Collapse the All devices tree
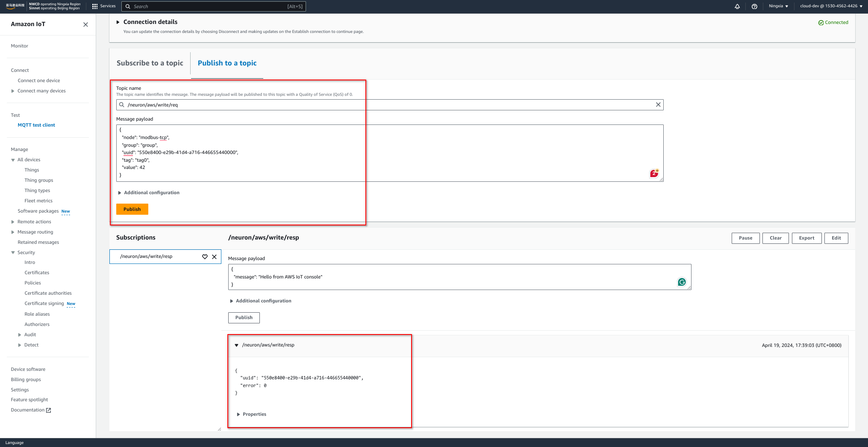This screenshot has width=868, height=447. coord(13,160)
